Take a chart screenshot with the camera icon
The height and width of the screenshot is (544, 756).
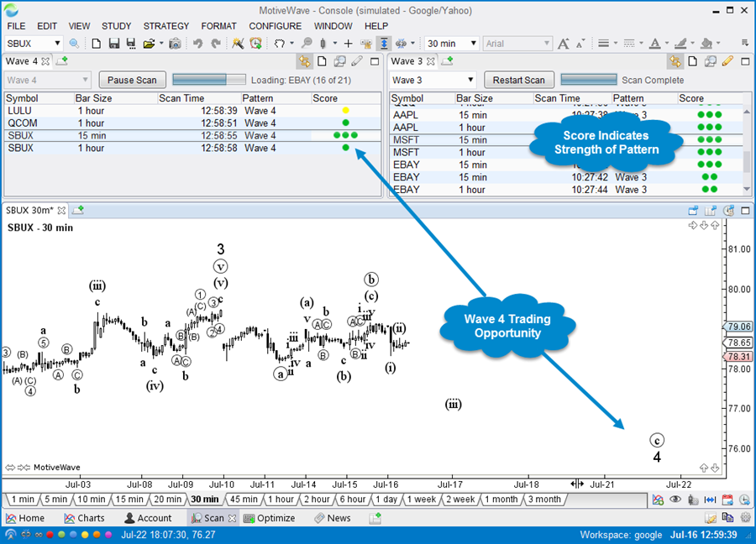pos(175,44)
